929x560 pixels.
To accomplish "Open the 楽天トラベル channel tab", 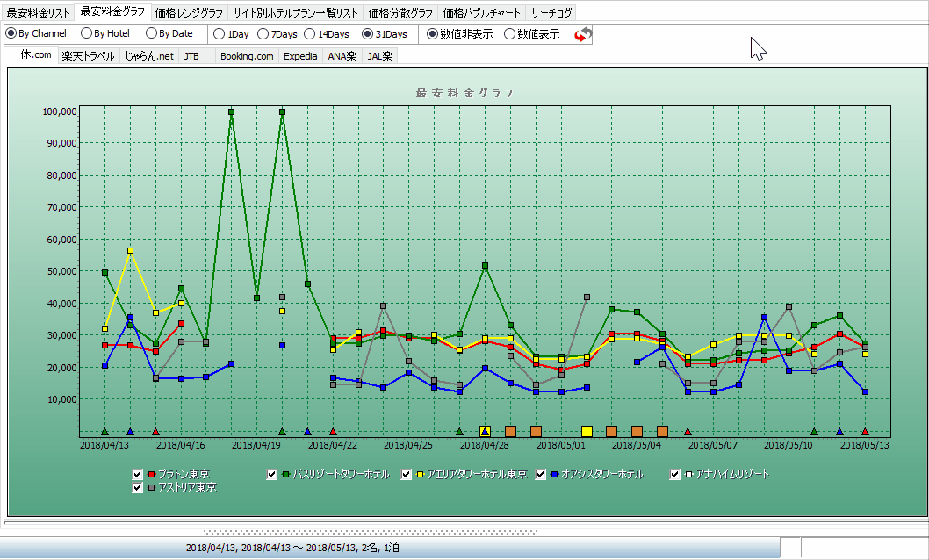I will 88,56.
